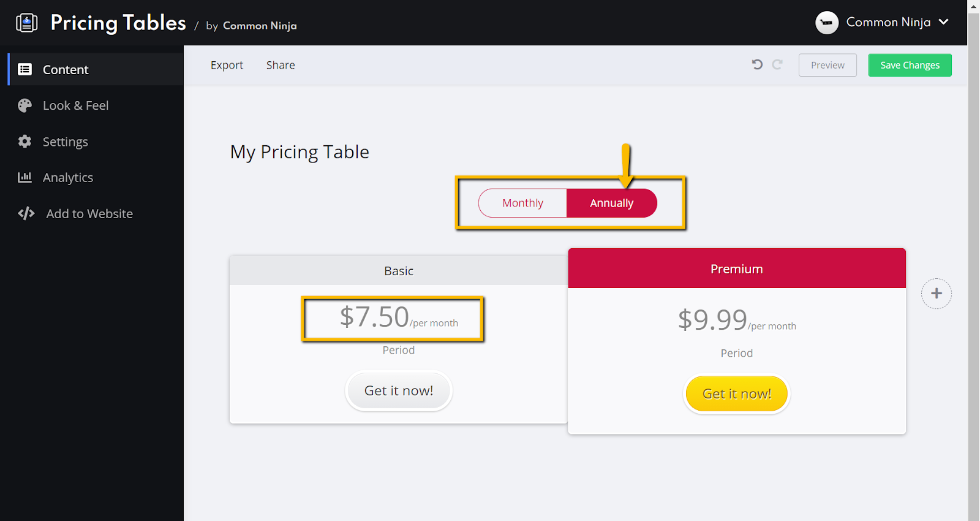980x521 pixels.
Task: Click the Preview button
Action: click(827, 65)
